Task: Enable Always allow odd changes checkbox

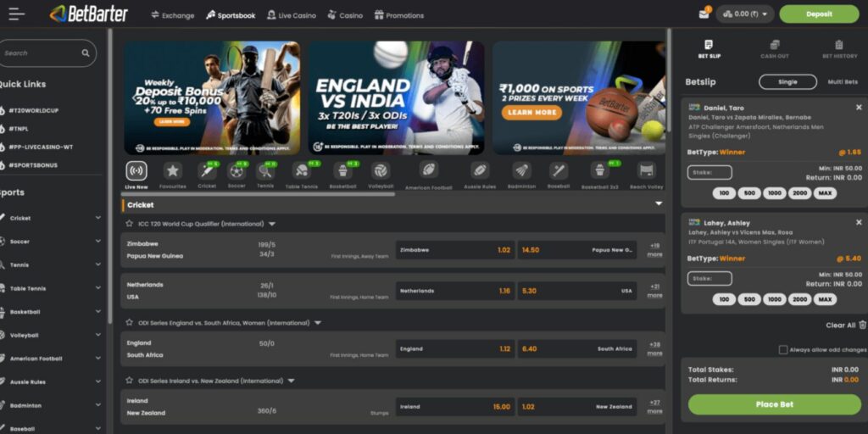Action: (x=782, y=350)
